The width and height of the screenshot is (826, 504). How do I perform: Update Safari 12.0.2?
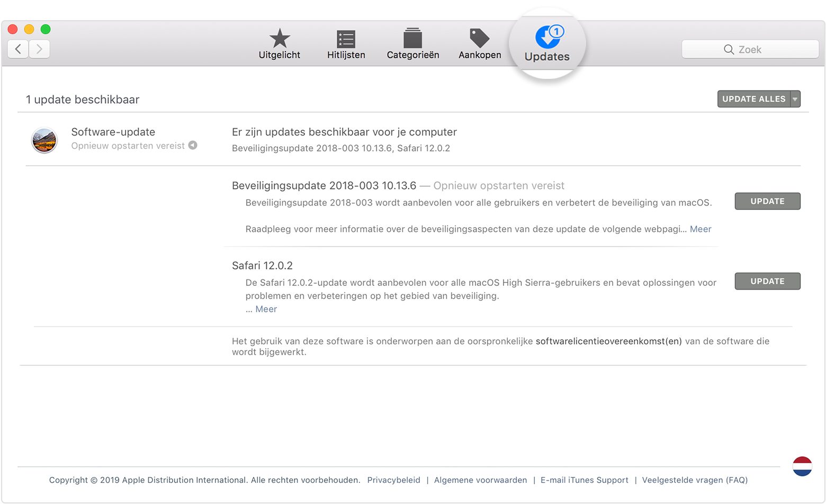coord(767,281)
